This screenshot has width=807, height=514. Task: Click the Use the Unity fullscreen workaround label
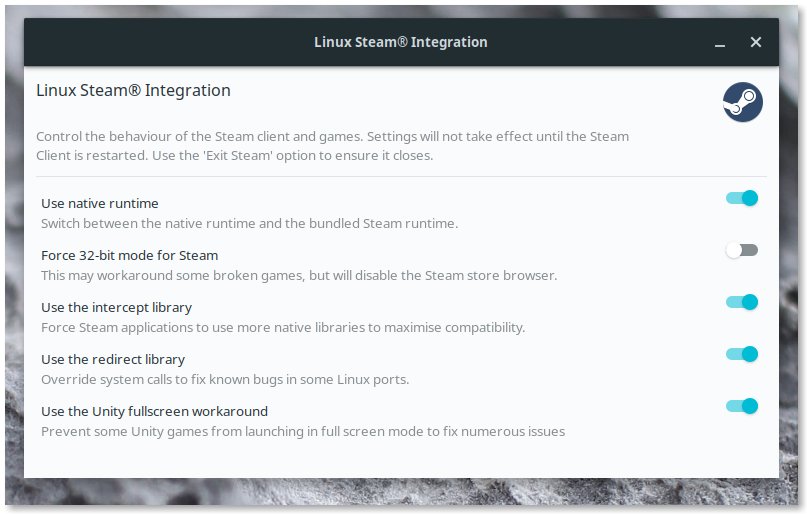coord(154,412)
